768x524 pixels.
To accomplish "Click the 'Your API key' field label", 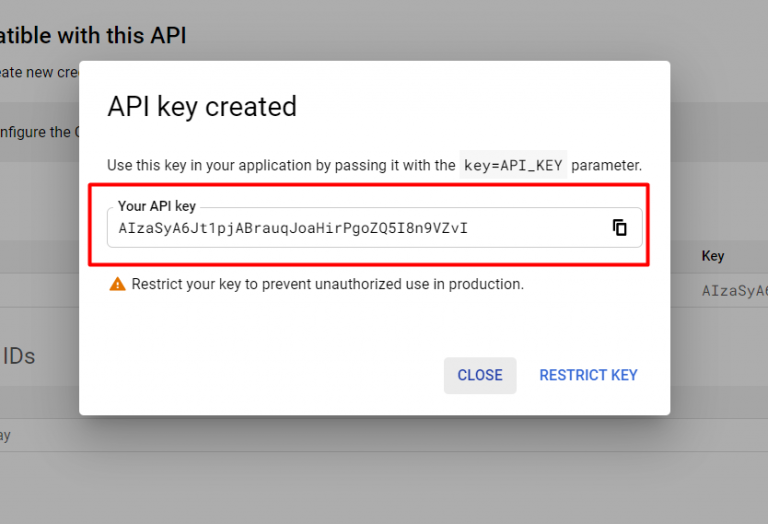I will [x=157, y=206].
